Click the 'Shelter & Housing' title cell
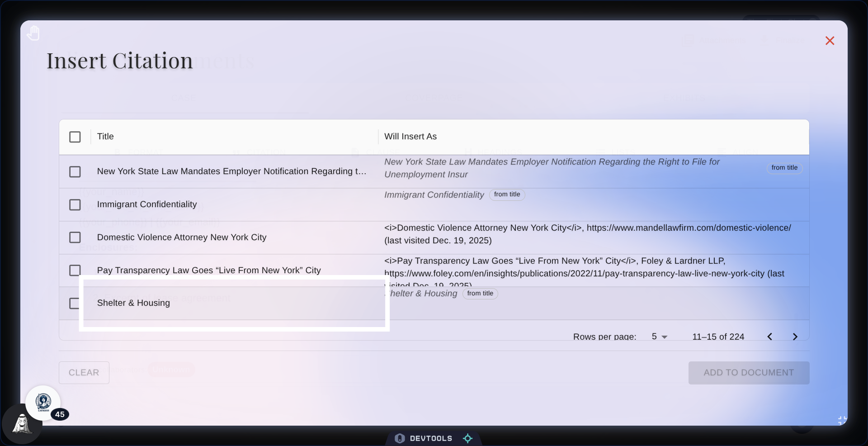 tap(133, 303)
